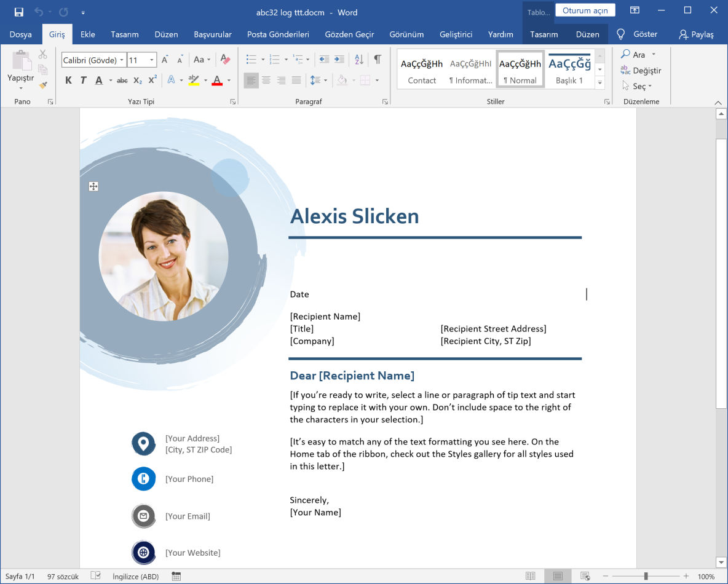Screen dimensions: 728x584
Task: Open the Sırala (A-Z sort) tool
Action: (358, 60)
